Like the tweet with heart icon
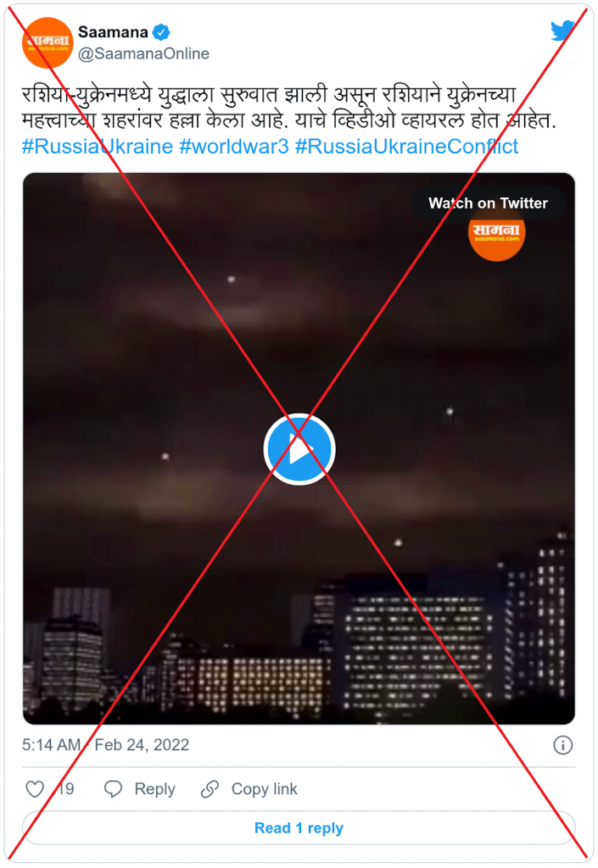The image size is (598, 868). coord(35,789)
